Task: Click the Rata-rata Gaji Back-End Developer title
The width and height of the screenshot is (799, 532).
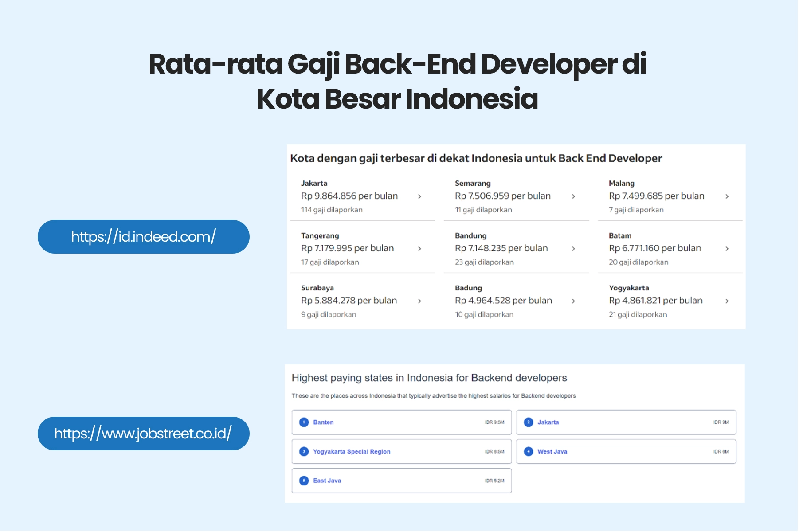Action: pos(398,81)
